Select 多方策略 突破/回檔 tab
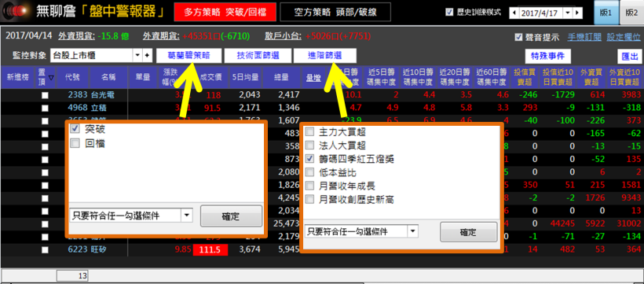 225,13
